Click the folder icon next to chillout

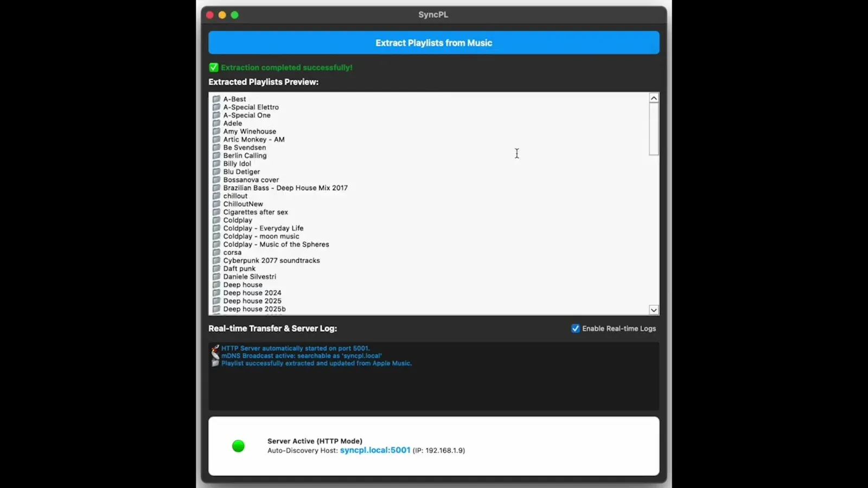tap(216, 196)
